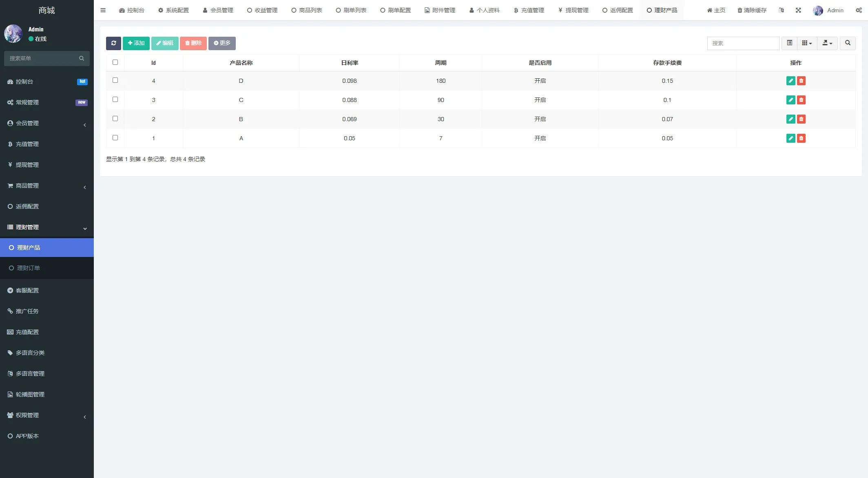The width and height of the screenshot is (868, 478).
Task: Toggle the card view icon button
Action: tap(789, 43)
